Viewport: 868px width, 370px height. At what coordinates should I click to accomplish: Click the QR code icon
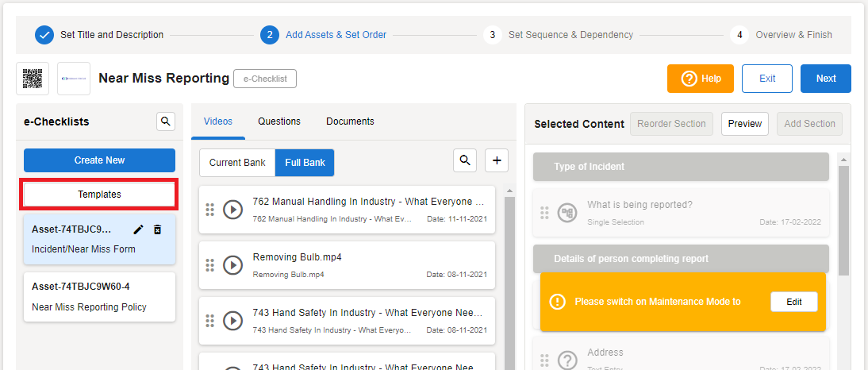(33, 79)
